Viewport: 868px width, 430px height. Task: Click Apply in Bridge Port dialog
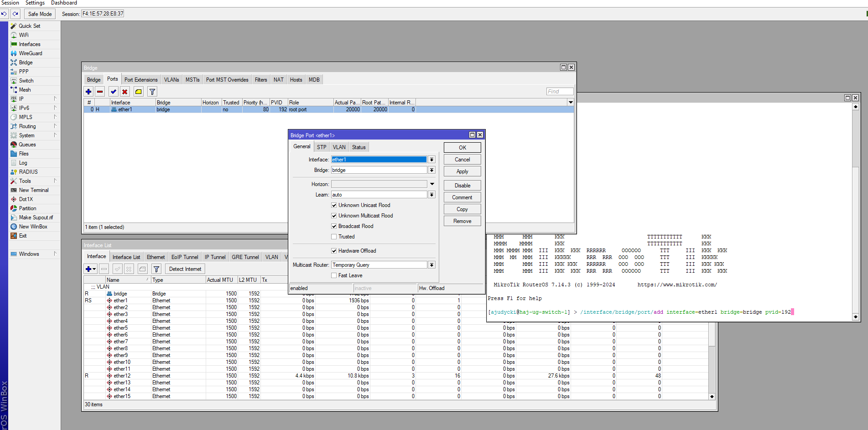(462, 171)
